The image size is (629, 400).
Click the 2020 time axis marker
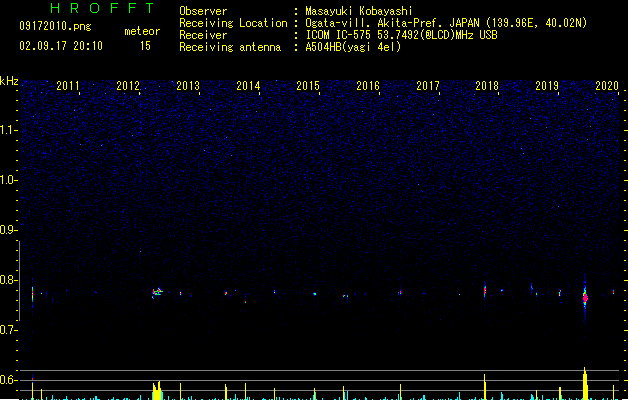click(607, 86)
